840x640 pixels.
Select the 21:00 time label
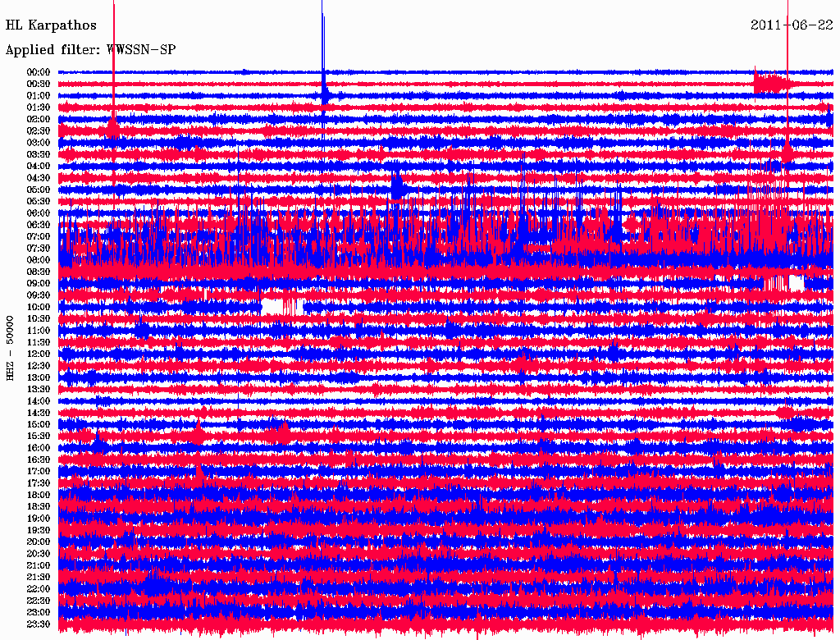[39, 565]
